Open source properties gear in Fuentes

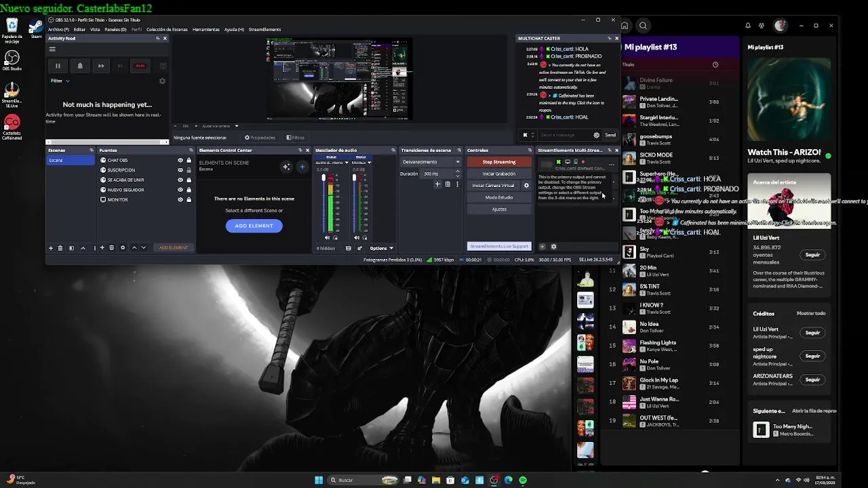(x=123, y=248)
